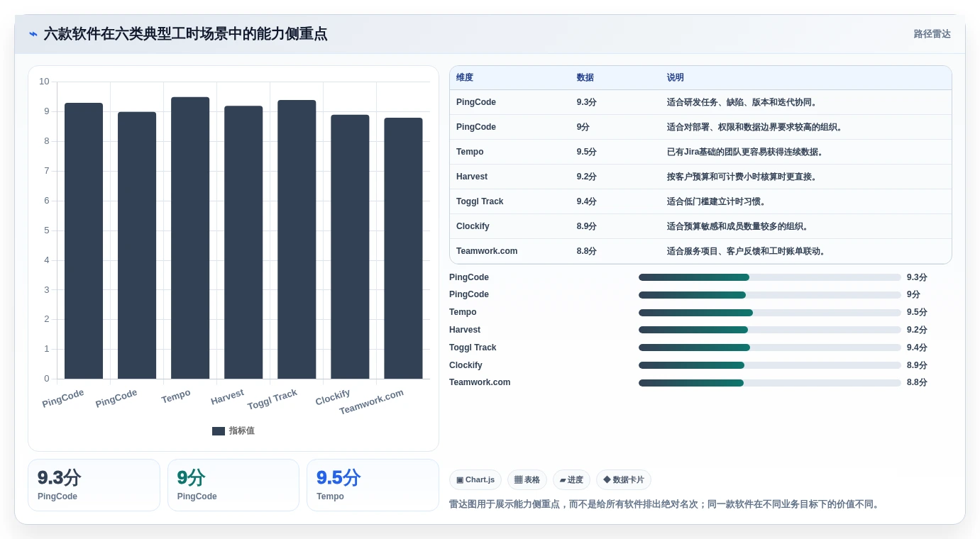Click 适合服务项目、客户反馈和工时账单联动 description
This screenshot has height=539, width=980.
(x=747, y=251)
